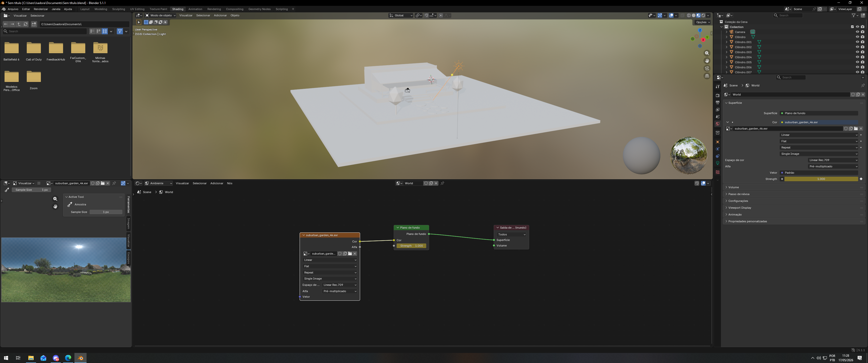868x363 pixels.
Task: Open Blender from the Windows taskbar
Action: (80, 358)
